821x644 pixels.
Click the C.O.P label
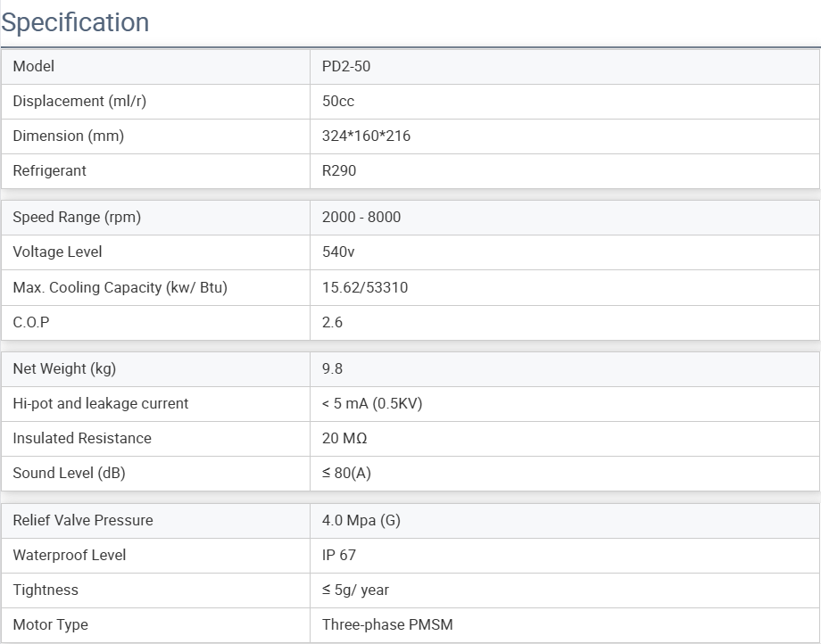click(x=31, y=322)
